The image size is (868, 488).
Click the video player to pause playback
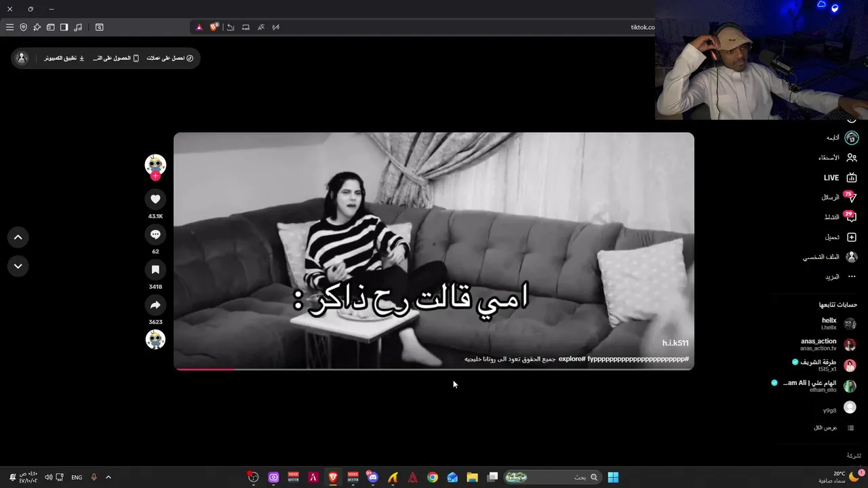(434, 251)
